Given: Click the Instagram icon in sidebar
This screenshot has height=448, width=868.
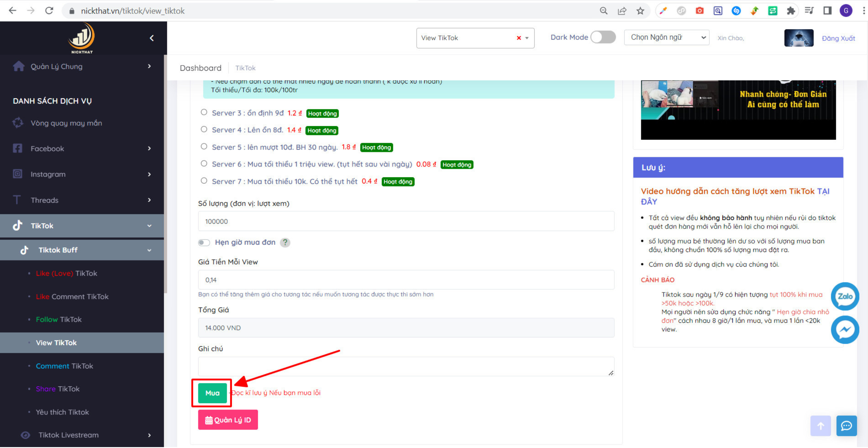Looking at the screenshot, I should click(x=17, y=174).
